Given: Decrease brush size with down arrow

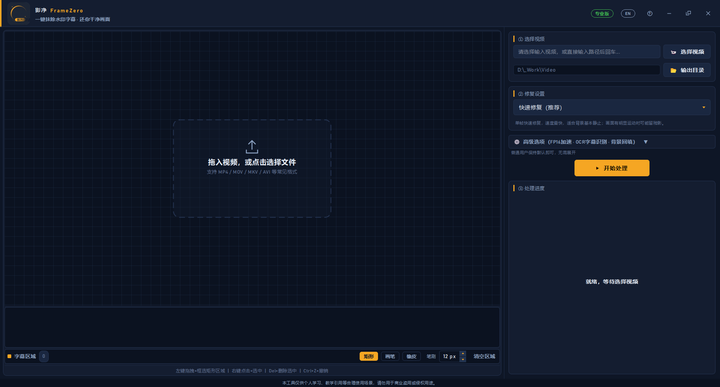Looking at the screenshot, I should pos(462,359).
